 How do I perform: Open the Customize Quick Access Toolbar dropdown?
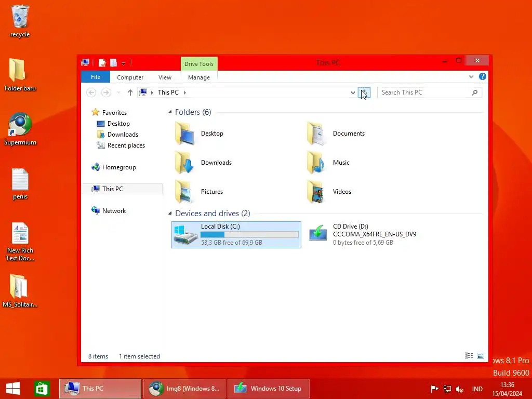coord(123,63)
